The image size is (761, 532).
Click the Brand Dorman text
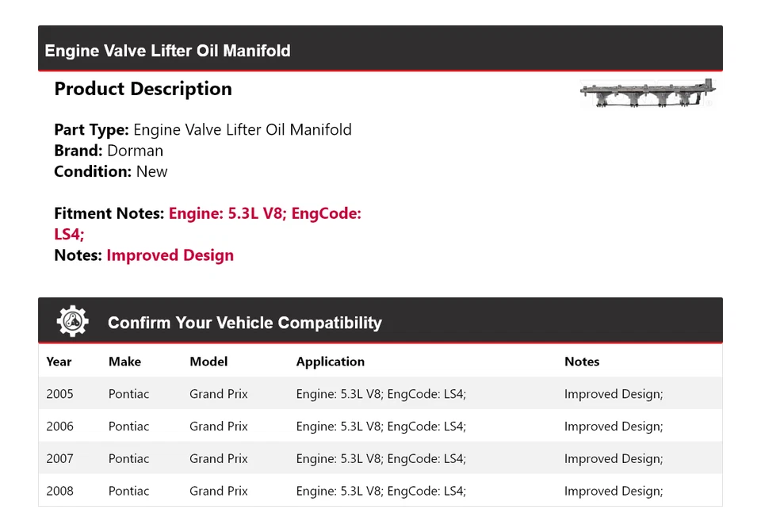pyautogui.click(x=109, y=151)
